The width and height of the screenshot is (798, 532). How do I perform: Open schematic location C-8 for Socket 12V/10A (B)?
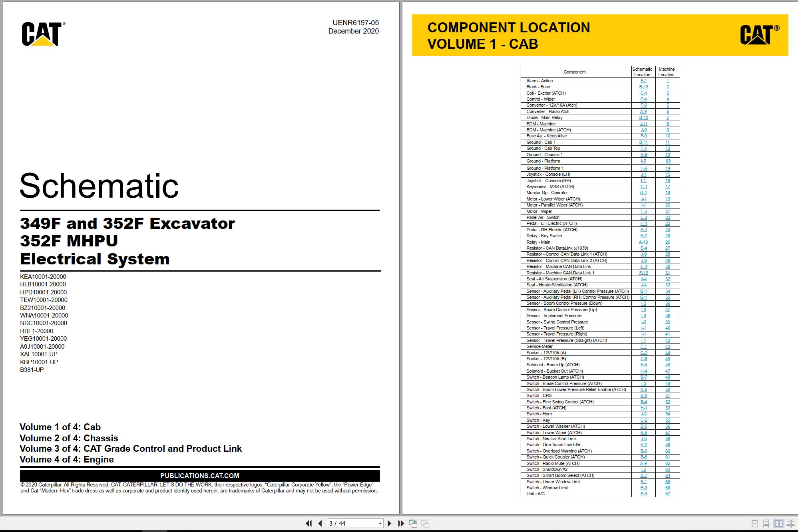click(643, 359)
